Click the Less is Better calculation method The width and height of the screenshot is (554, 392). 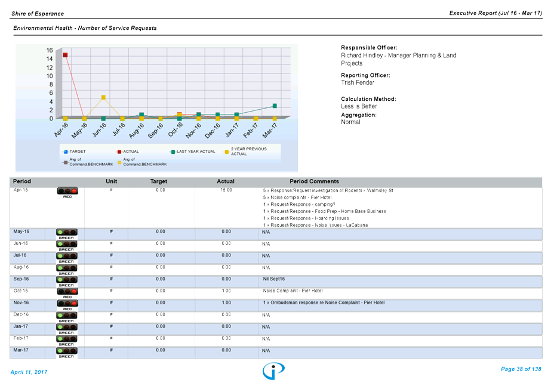click(x=359, y=106)
